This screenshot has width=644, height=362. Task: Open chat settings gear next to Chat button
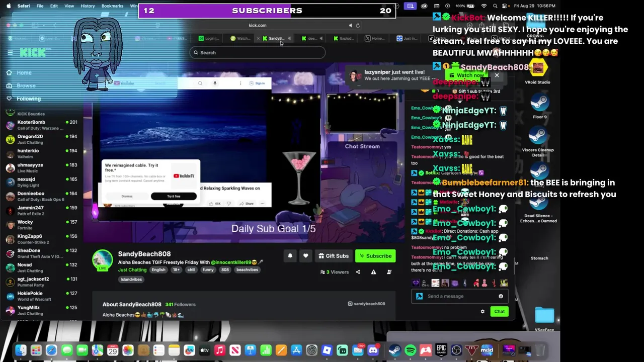coord(482,312)
